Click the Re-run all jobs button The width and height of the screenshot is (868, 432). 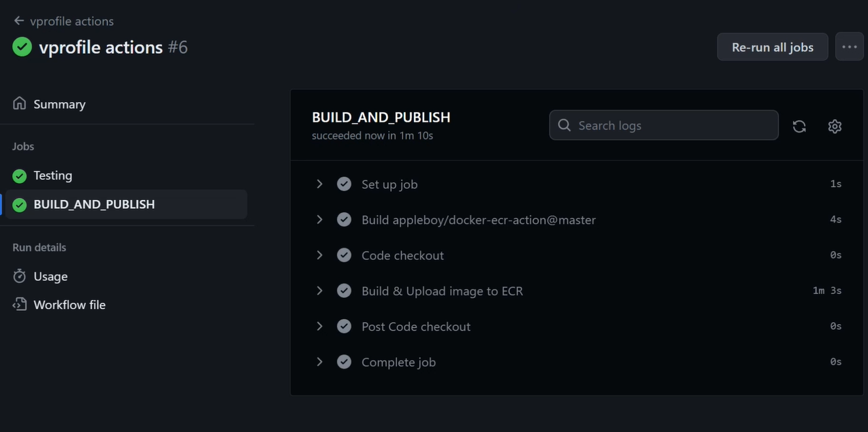pyautogui.click(x=773, y=47)
